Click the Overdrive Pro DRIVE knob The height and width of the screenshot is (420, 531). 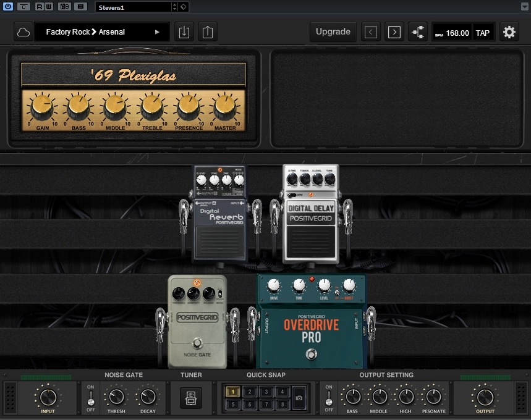click(274, 286)
